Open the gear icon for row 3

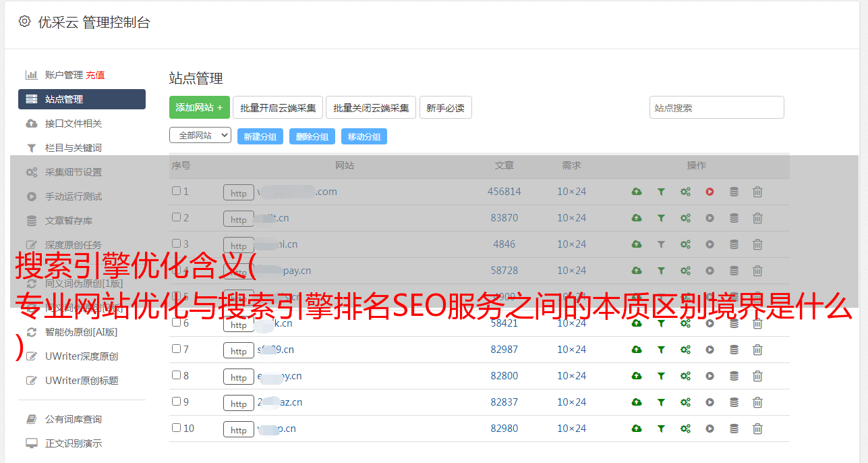685,244
